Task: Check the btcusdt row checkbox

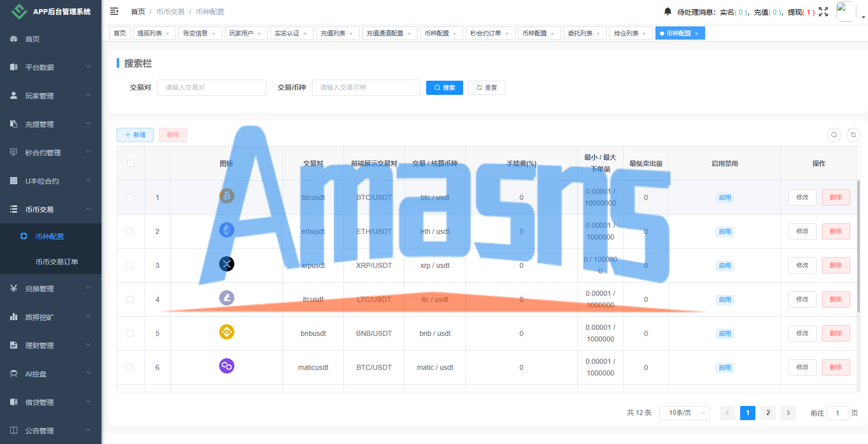Action: point(130,197)
